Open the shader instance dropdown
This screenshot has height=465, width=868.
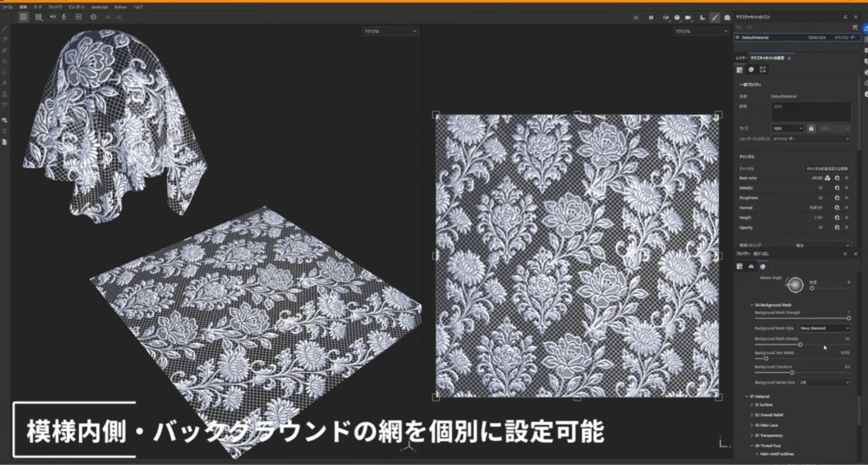click(x=810, y=139)
